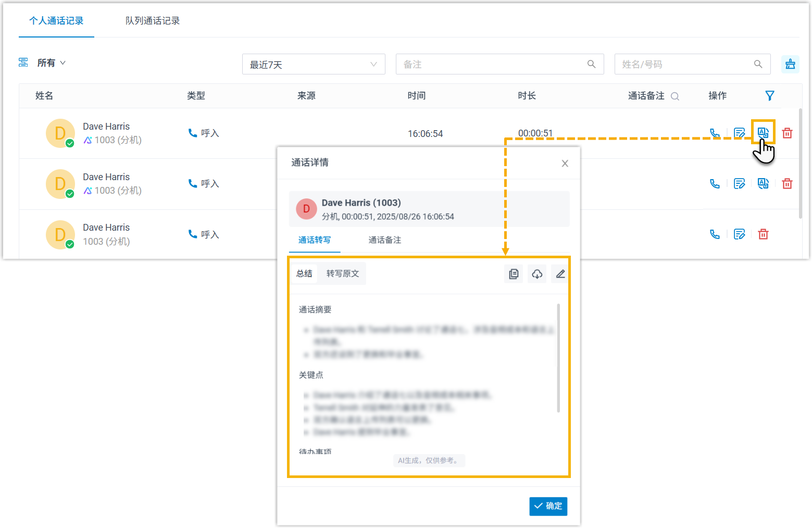Edit the summary with the pencil icon
This screenshot has height=528, width=812.
click(x=560, y=274)
